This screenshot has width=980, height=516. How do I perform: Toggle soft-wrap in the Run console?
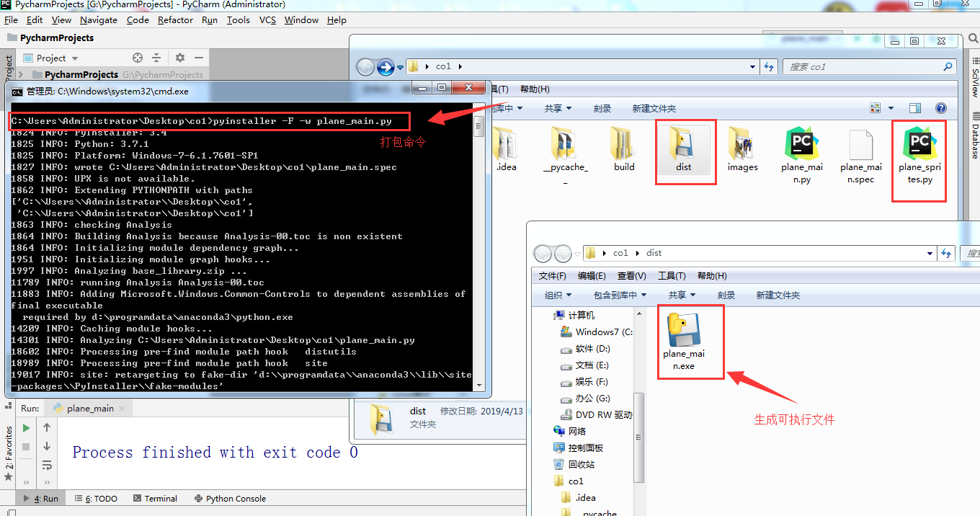point(47,465)
